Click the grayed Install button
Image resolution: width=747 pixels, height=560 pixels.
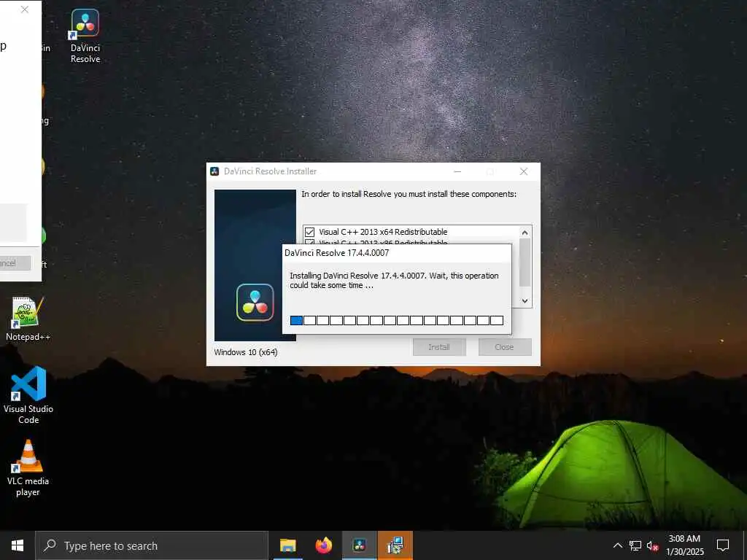click(x=438, y=347)
